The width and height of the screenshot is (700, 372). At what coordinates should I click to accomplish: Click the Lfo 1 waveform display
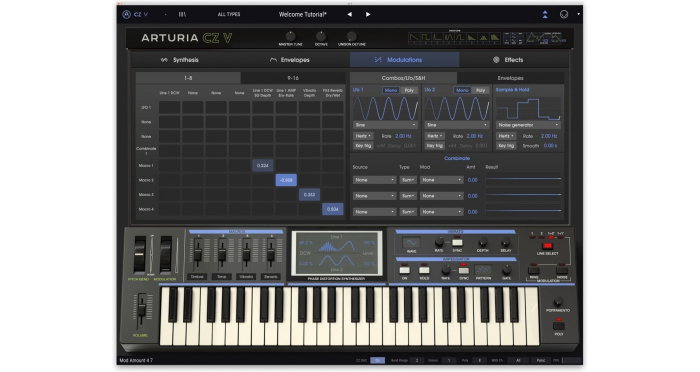pyautogui.click(x=386, y=109)
